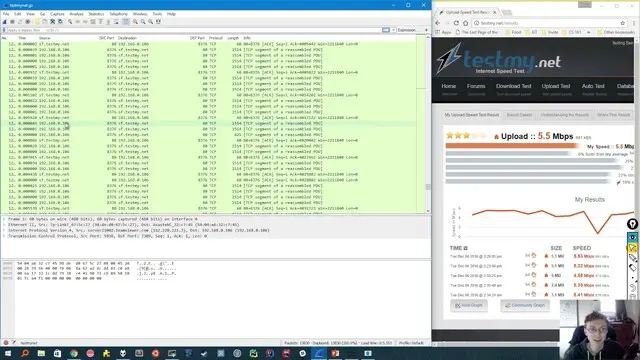Open File Explorer from the taskbar
The image size is (640, 360).
click(x=41, y=353)
